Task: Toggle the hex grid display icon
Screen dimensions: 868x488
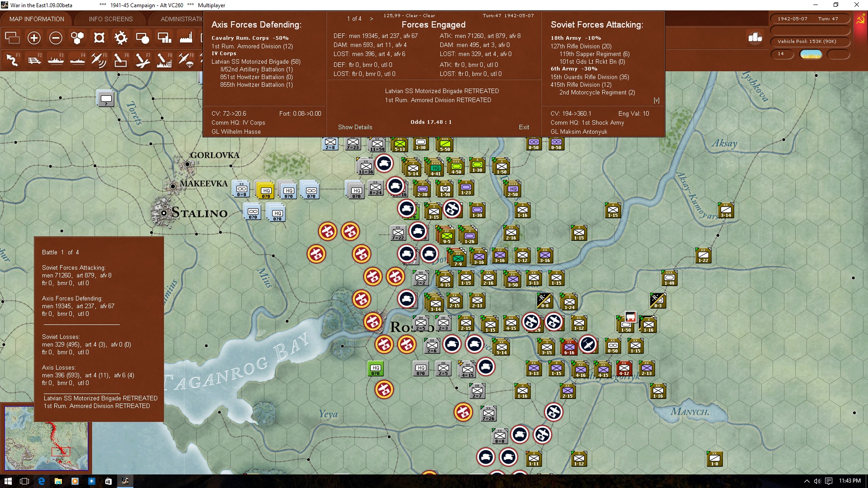Action: (x=77, y=38)
